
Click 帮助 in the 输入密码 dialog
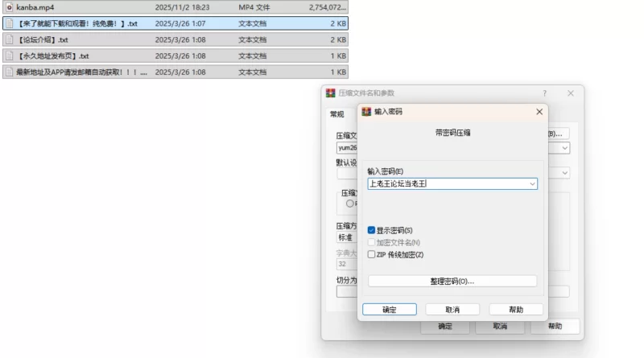pyautogui.click(x=516, y=309)
